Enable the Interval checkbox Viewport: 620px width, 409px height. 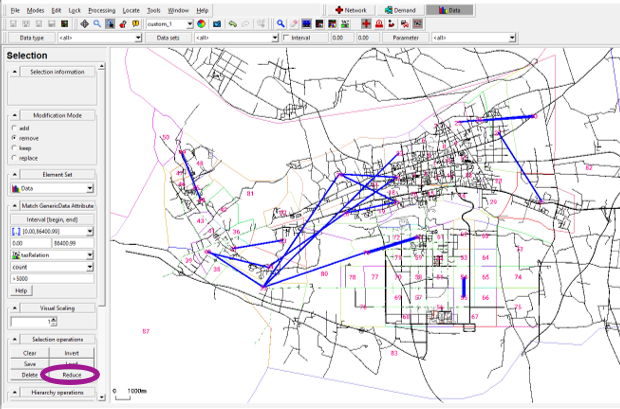286,37
